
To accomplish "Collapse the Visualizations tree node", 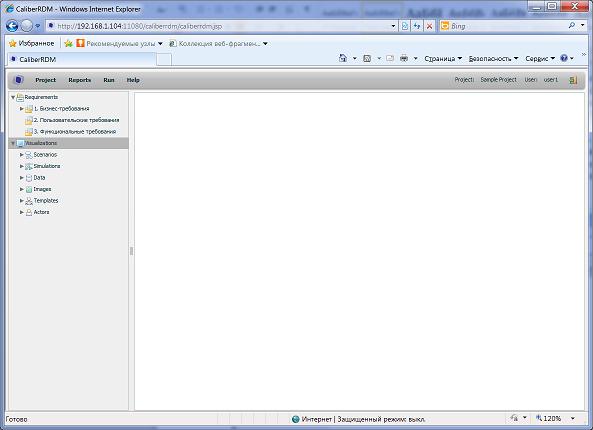I will coord(13,143).
